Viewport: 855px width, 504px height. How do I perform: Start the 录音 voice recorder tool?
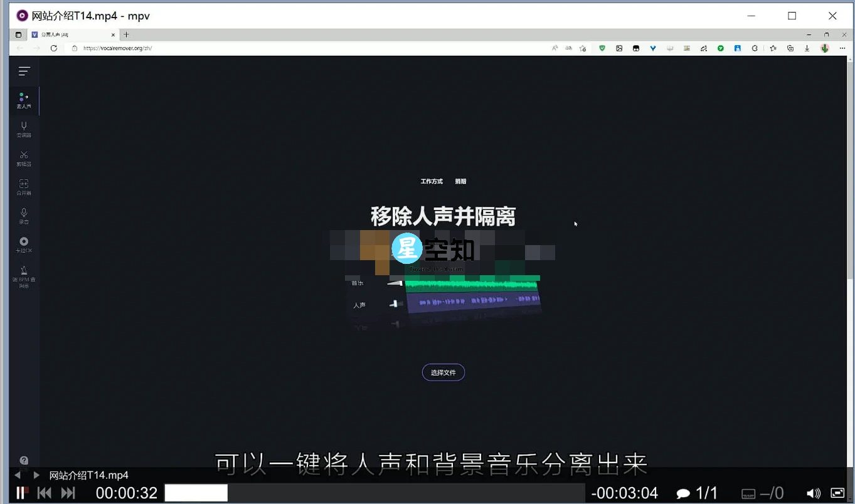23,216
